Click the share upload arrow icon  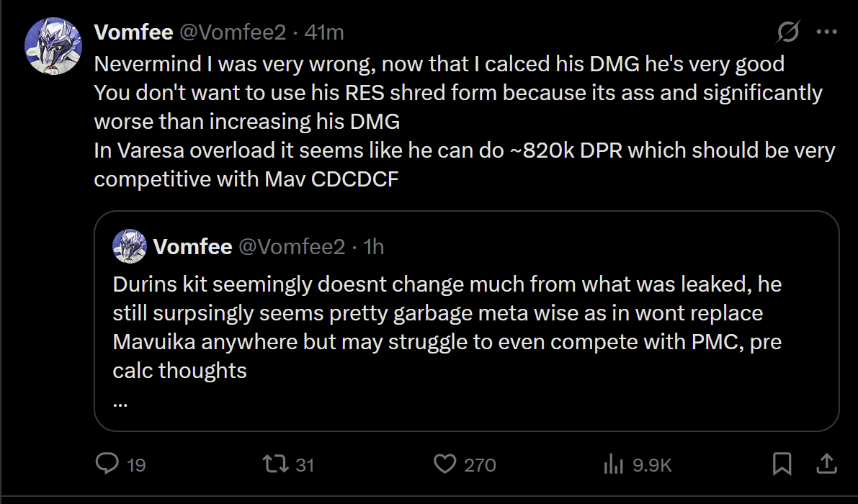coord(827,464)
